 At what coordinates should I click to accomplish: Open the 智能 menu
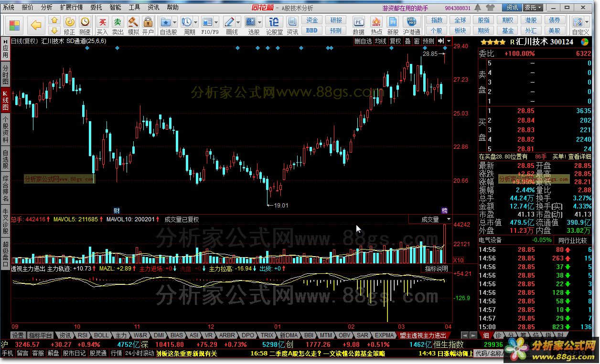tap(115, 7)
